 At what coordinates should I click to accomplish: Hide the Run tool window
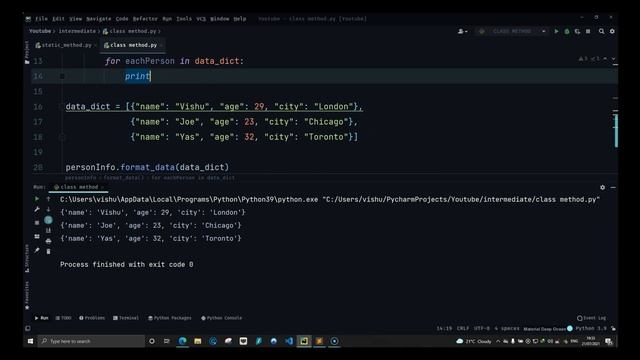point(613,187)
